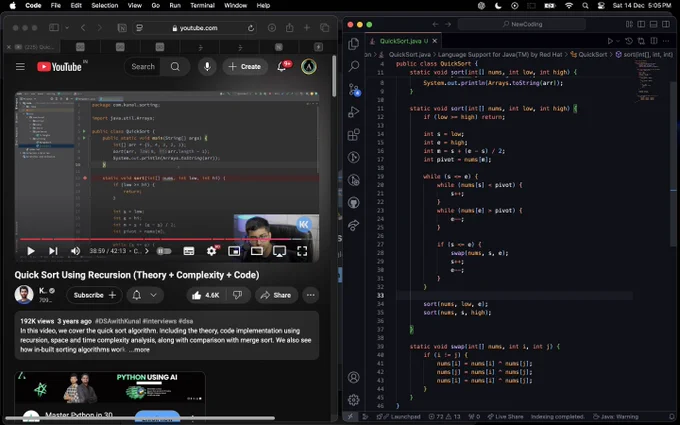Open the remote window indicator in status bar
The image size is (680, 425).
point(350,416)
